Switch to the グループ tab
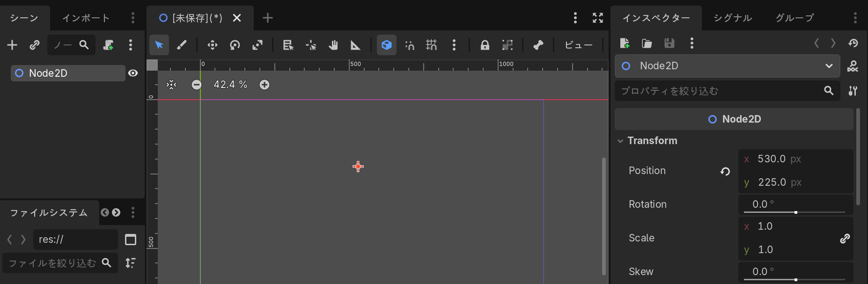Screen dimensions: 868x284 pyautogui.click(x=794, y=18)
